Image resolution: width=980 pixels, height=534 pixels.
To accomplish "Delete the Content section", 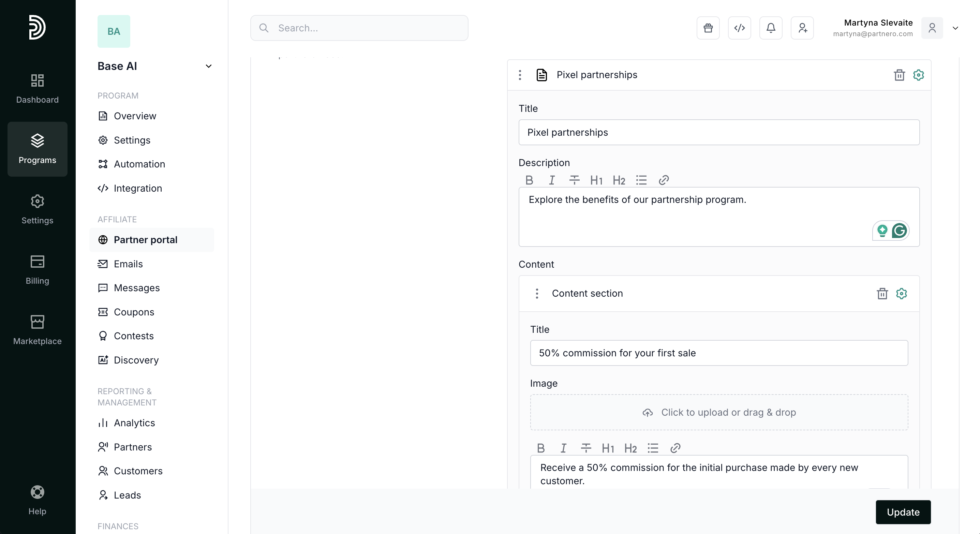I will pyautogui.click(x=882, y=294).
